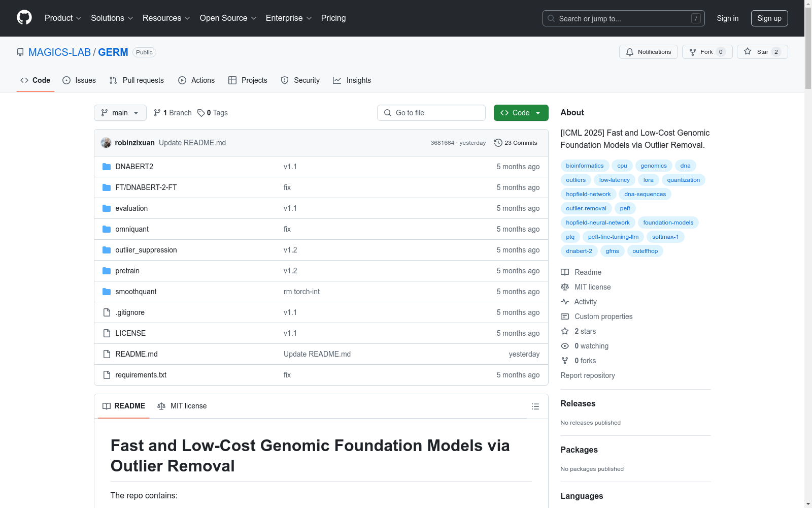Click the watching eye icon
The height and width of the screenshot is (508, 812).
(x=565, y=346)
